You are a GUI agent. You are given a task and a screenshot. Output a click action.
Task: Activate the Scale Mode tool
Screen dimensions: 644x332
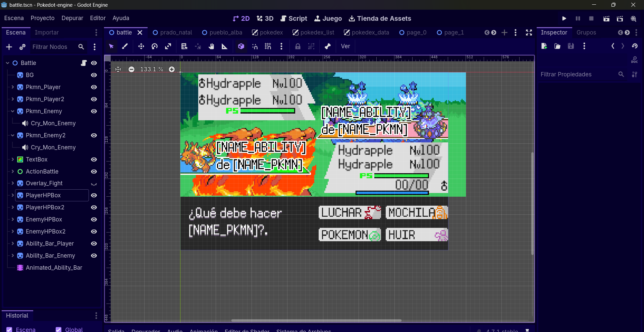click(168, 46)
